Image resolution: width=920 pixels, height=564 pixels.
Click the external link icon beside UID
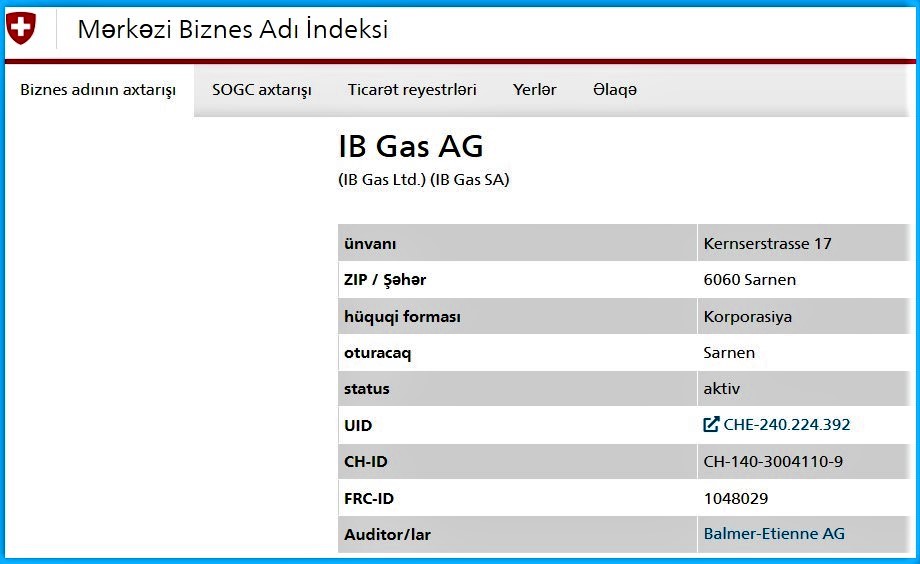click(711, 424)
